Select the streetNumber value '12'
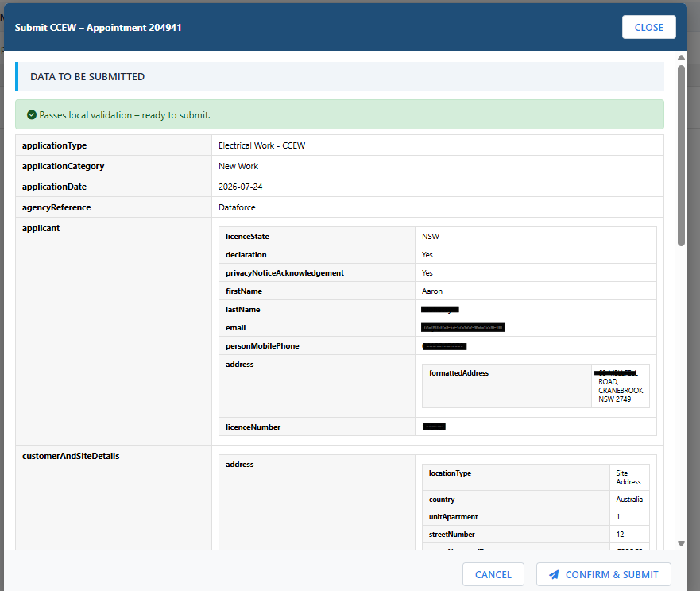The width and height of the screenshot is (700, 606). [x=620, y=535]
